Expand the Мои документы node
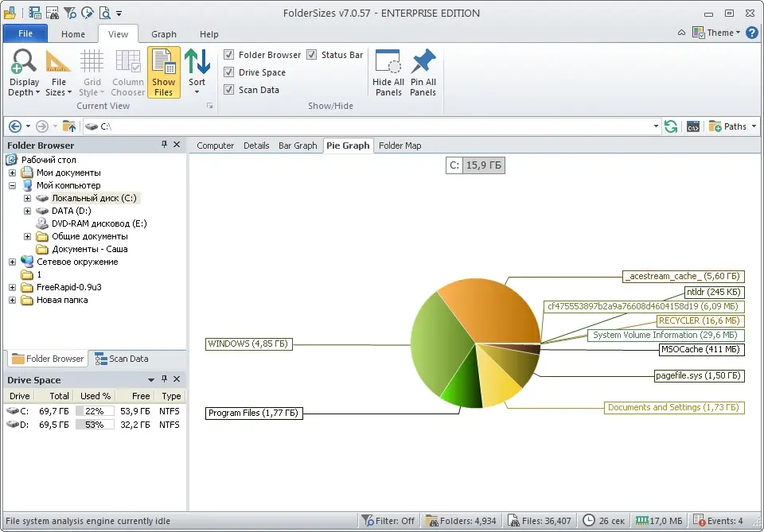This screenshot has width=764, height=532. coord(12,173)
